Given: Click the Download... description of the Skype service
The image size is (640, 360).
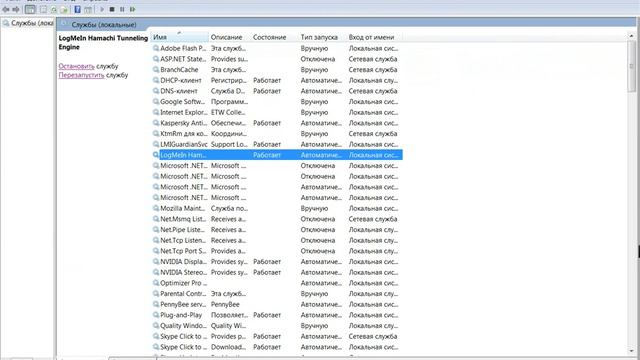Looking at the screenshot, I should (229, 347).
